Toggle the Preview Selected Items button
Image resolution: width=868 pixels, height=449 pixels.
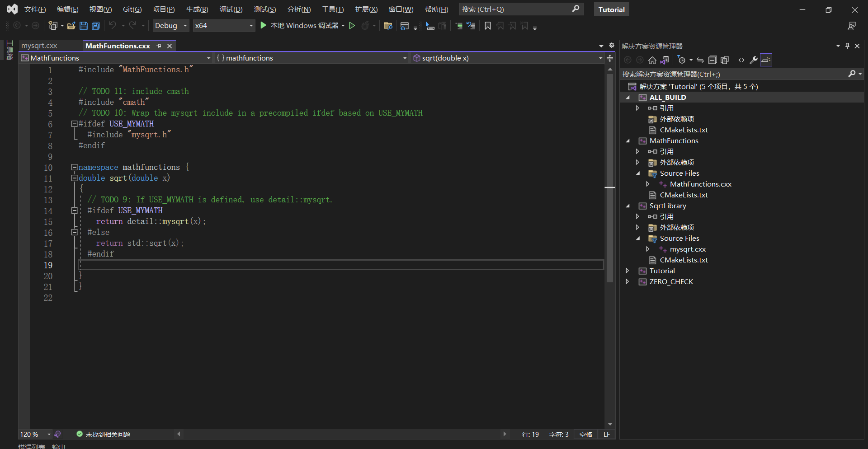(766, 60)
